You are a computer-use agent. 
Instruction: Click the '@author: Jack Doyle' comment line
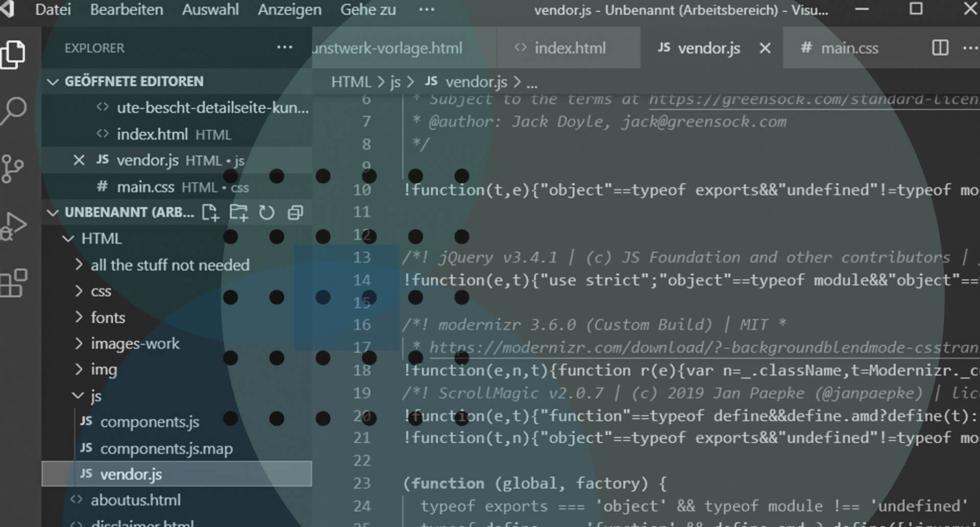pyautogui.click(x=599, y=122)
